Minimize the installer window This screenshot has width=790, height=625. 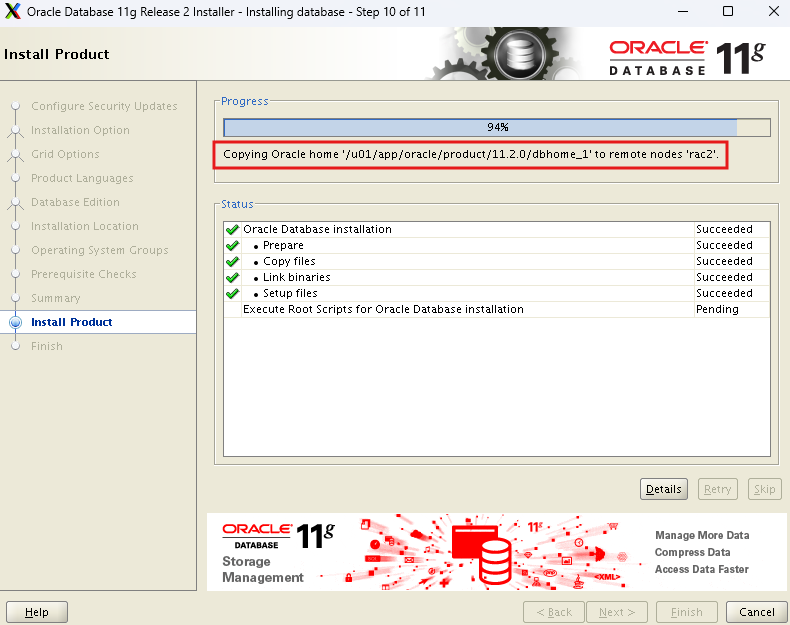(683, 11)
